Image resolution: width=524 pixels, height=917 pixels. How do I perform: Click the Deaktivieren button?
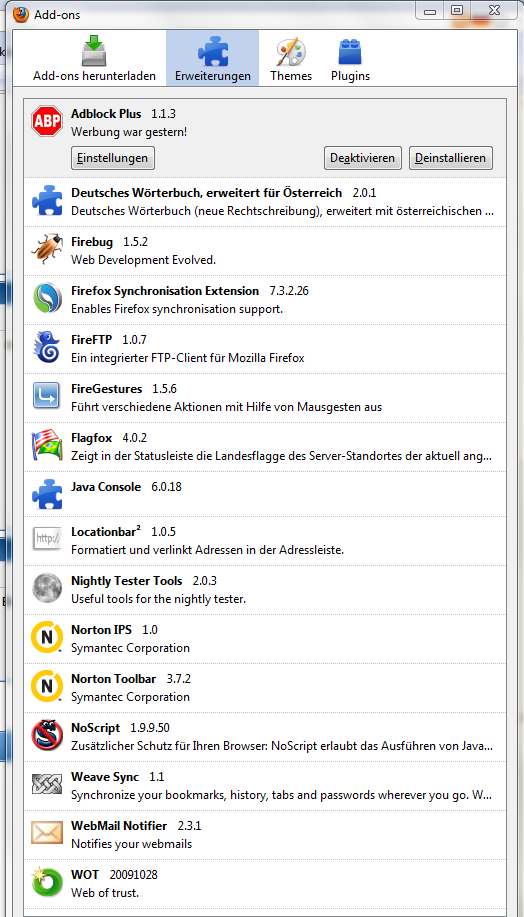363,158
